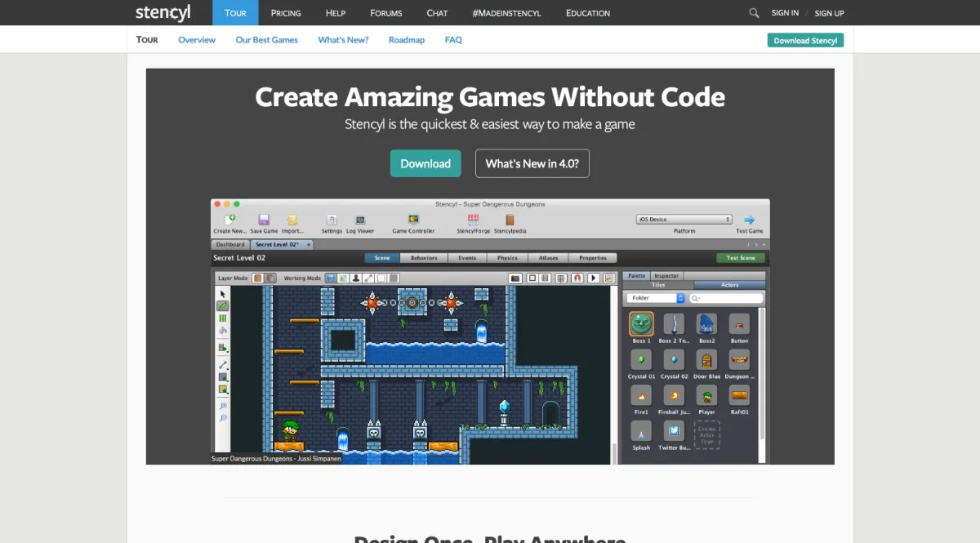
Task: Open the Log Viewer icon
Action: point(359,220)
